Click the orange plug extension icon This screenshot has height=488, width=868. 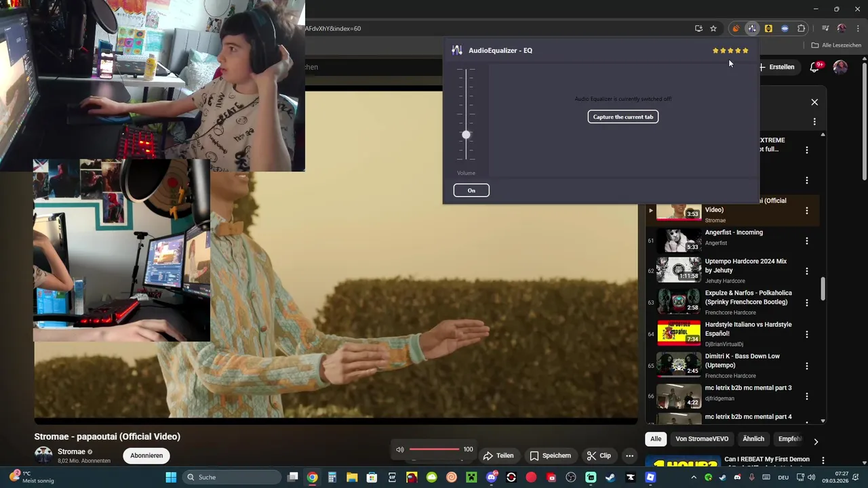tap(736, 28)
